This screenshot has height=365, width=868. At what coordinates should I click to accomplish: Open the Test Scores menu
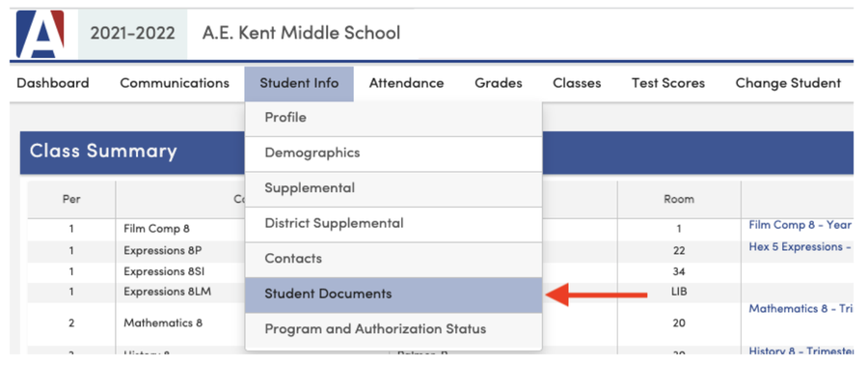pyautogui.click(x=668, y=83)
